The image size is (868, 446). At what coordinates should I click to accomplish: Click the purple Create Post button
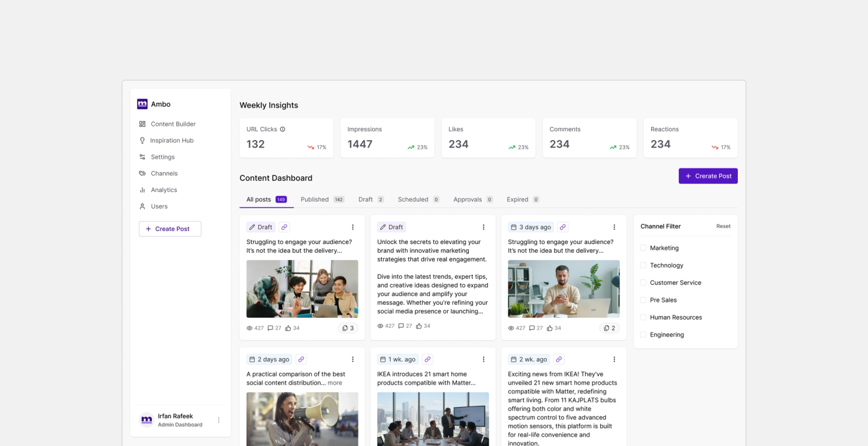pyautogui.click(x=708, y=176)
